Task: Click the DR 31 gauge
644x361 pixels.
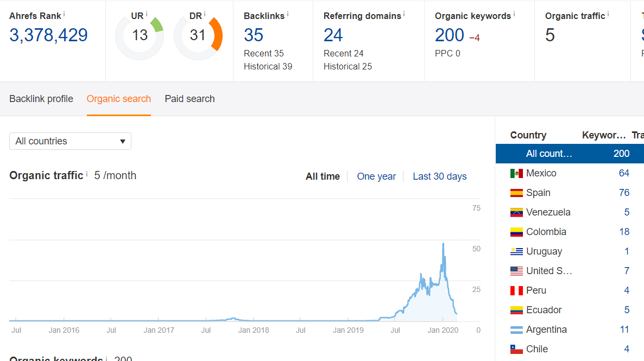Action: (198, 36)
